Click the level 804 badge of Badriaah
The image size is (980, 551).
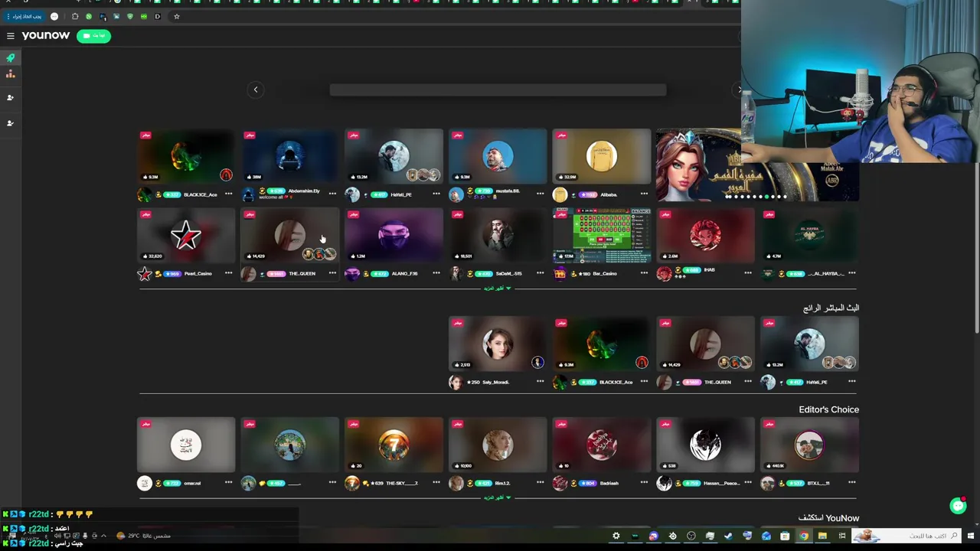point(588,483)
